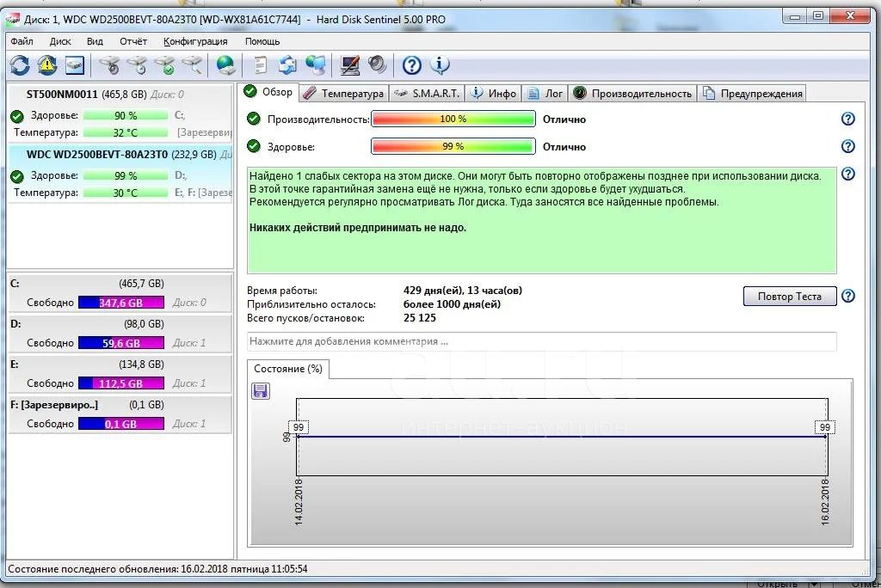881x588 pixels.
Task: Select the D: partition row
Action: [120, 334]
